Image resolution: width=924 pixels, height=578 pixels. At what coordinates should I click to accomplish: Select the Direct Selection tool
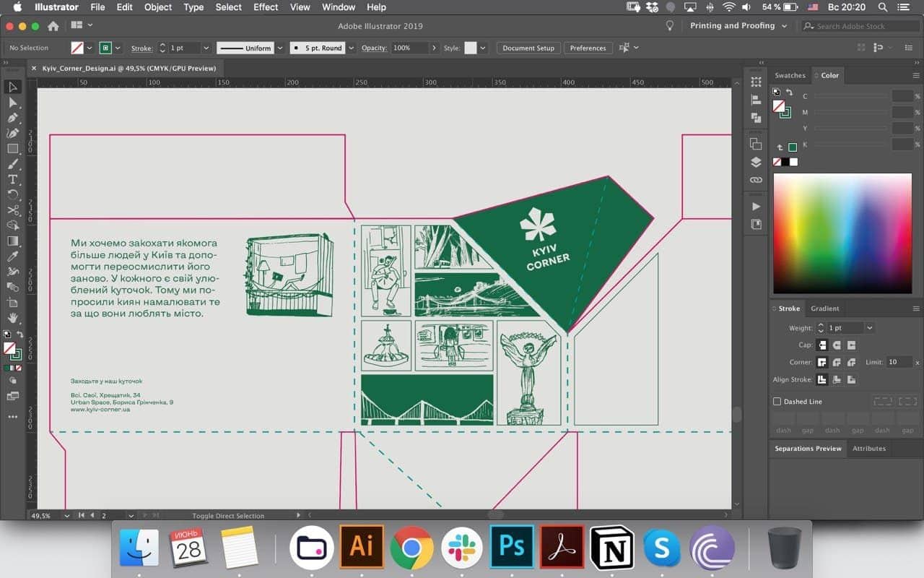click(x=13, y=103)
